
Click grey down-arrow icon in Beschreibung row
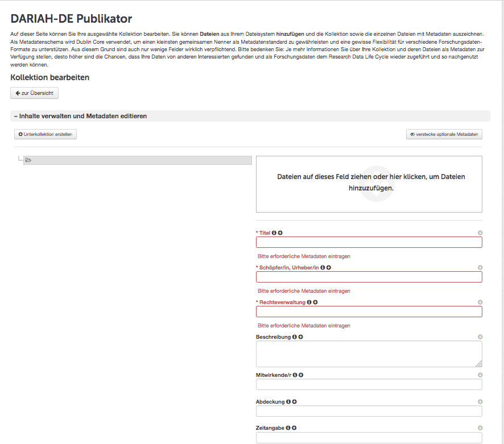coord(480,337)
